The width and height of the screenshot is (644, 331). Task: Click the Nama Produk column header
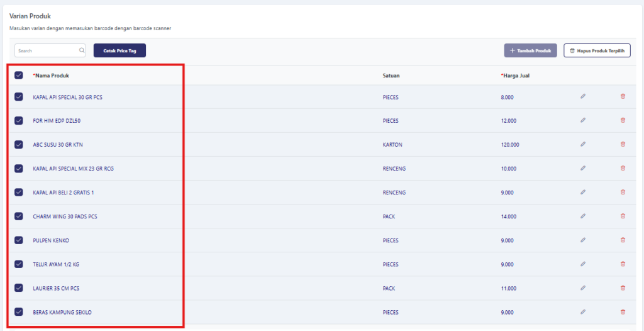pos(52,76)
